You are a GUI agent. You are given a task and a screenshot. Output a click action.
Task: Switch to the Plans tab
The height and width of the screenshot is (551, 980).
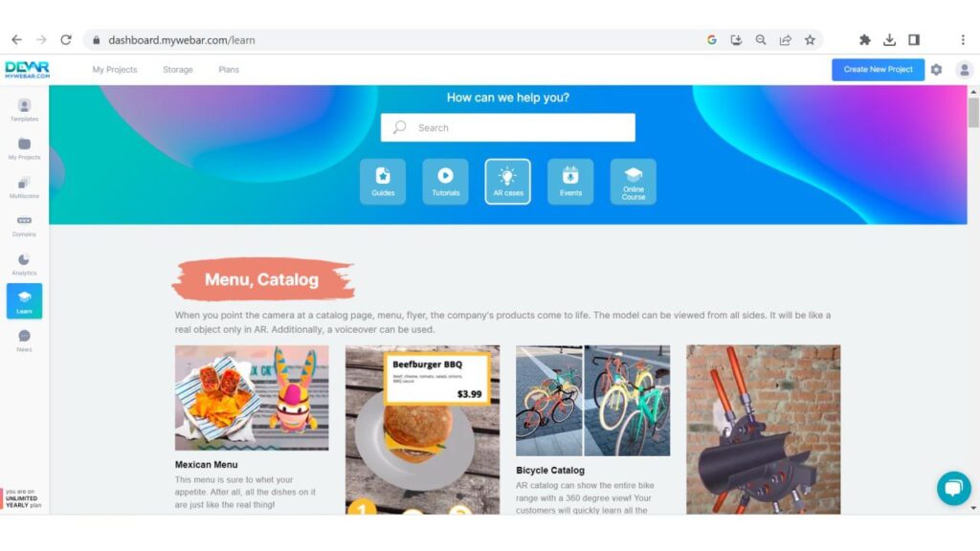[x=229, y=70]
